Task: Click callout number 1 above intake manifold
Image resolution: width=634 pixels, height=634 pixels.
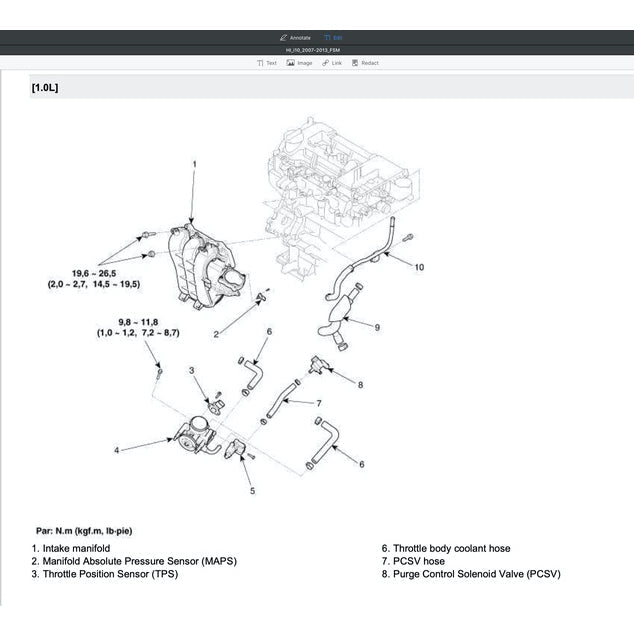Action: tap(195, 163)
